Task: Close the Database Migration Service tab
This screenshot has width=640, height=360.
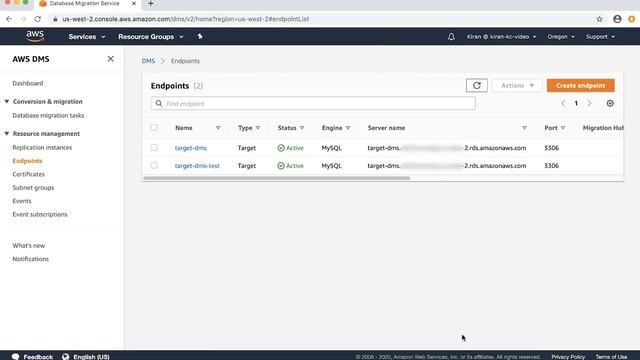Action: [x=134, y=3]
